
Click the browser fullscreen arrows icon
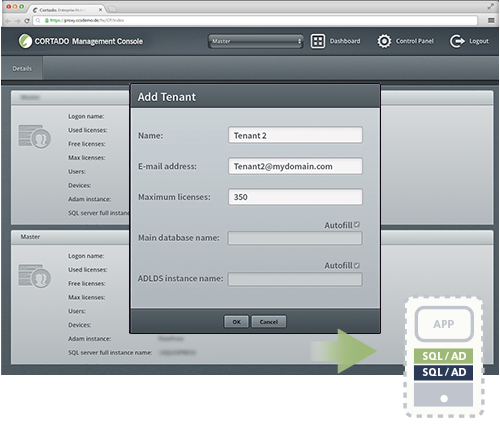pyautogui.click(x=491, y=6)
